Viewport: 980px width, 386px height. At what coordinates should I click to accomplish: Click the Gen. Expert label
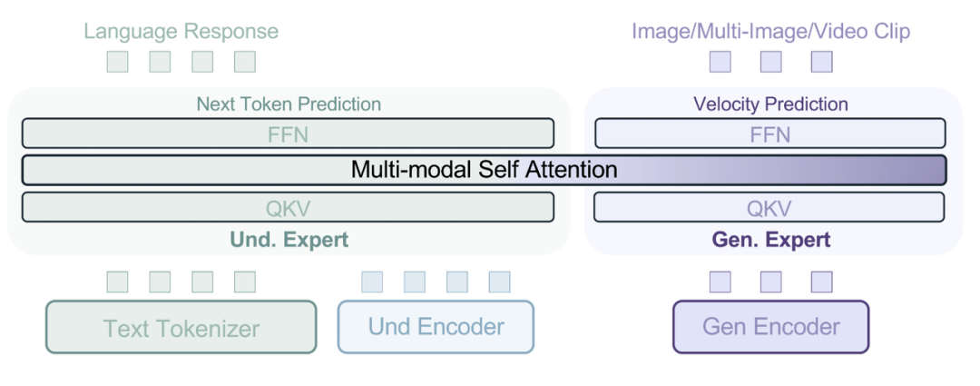[770, 240]
